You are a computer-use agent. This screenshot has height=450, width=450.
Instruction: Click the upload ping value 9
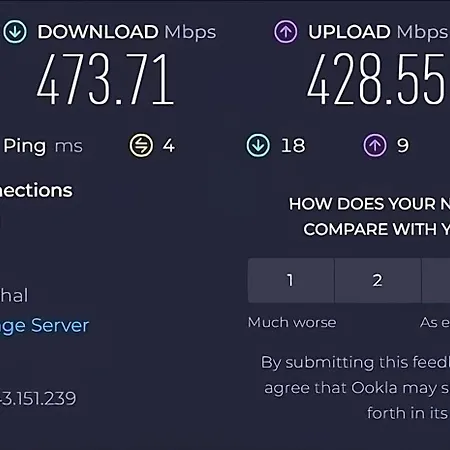(x=403, y=146)
